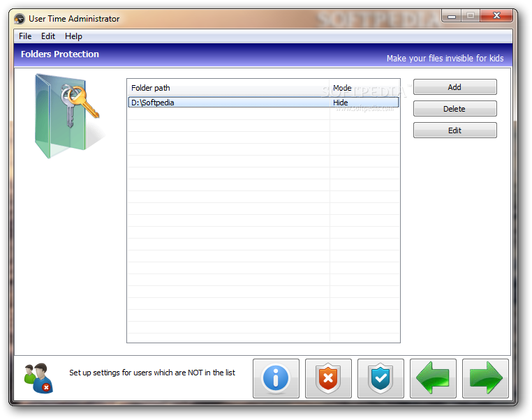The image size is (532, 420).
Task: Click the User Time Administrator title icon
Action: [x=20, y=19]
